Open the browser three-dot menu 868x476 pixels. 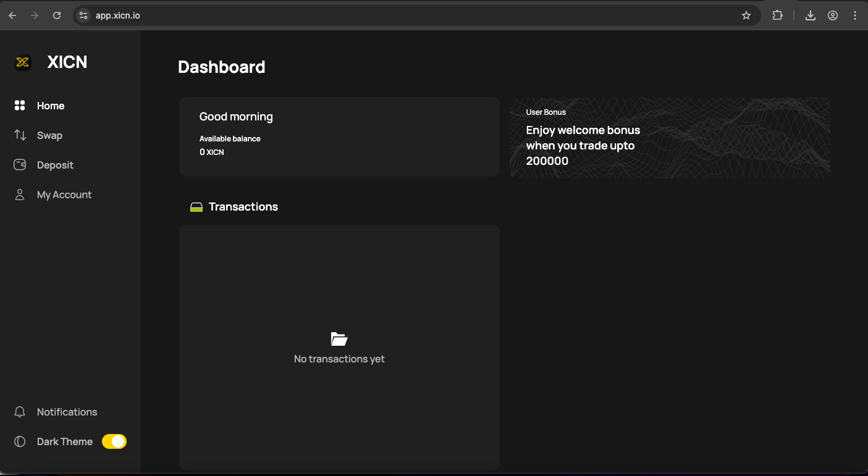click(855, 15)
